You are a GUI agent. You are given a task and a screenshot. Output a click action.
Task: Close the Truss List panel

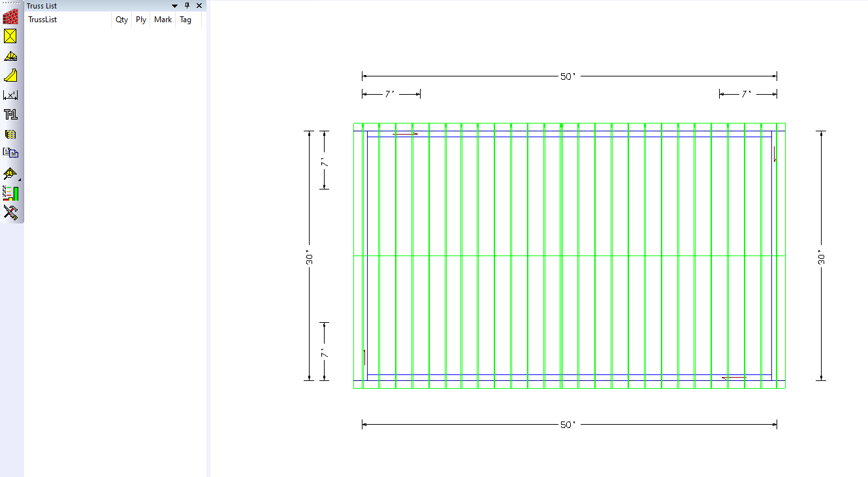coord(199,6)
